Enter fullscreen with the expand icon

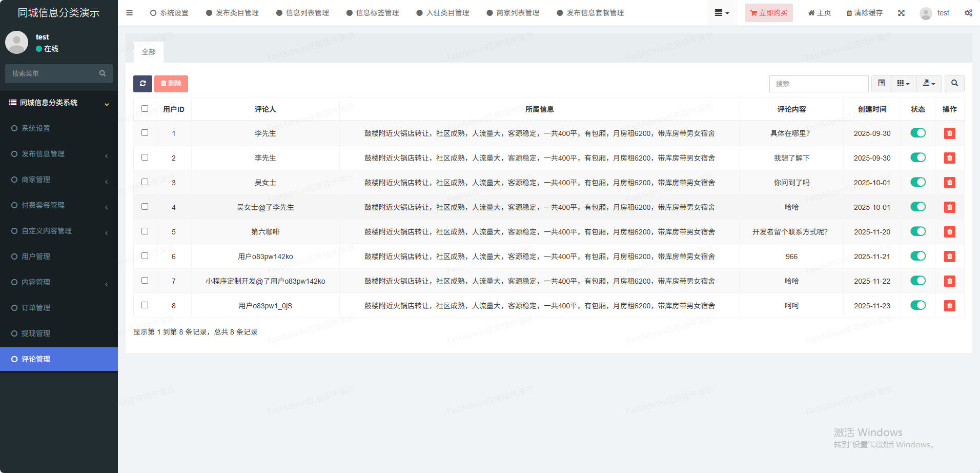click(x=901, y=13)
